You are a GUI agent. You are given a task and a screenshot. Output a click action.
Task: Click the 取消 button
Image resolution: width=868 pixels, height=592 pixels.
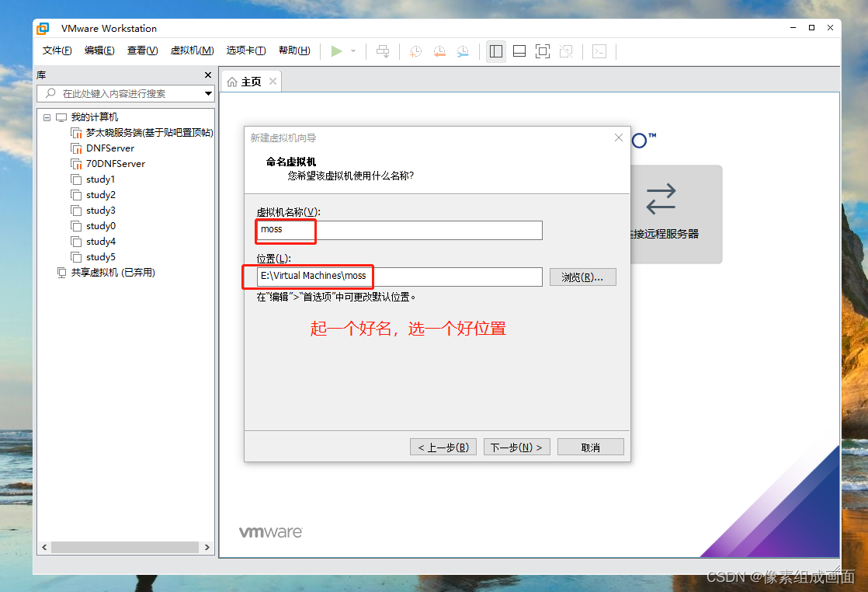tap(590, 447)
